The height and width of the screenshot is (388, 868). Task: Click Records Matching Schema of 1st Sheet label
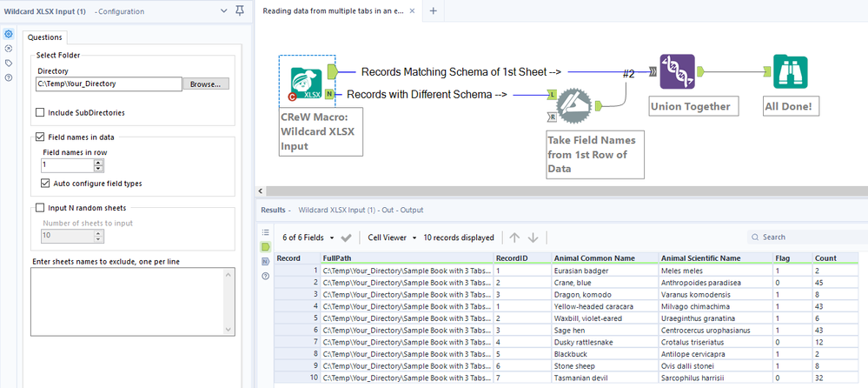[461, 72]
